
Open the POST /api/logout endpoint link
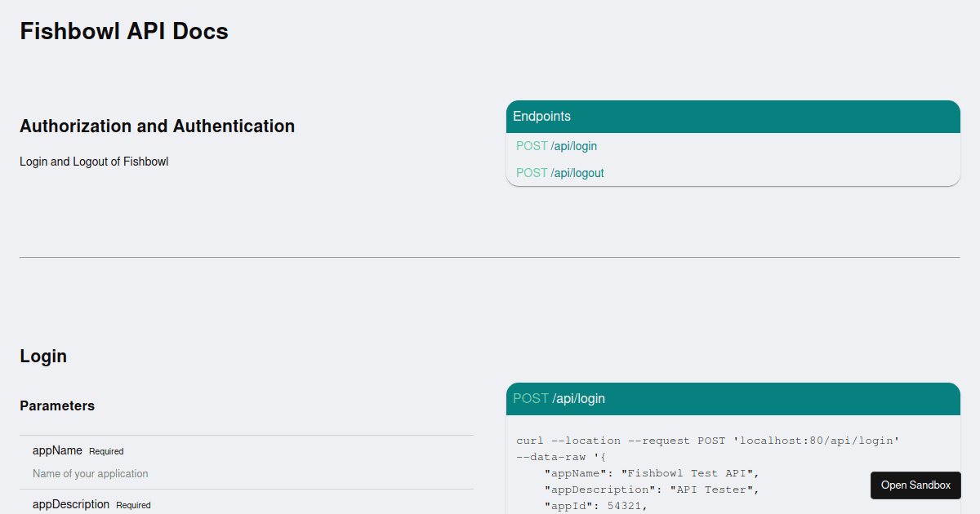(559, 172)
